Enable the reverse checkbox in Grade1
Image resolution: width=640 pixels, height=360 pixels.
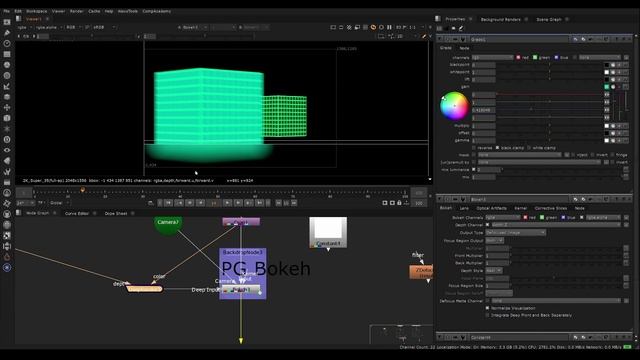click(474, 148)
